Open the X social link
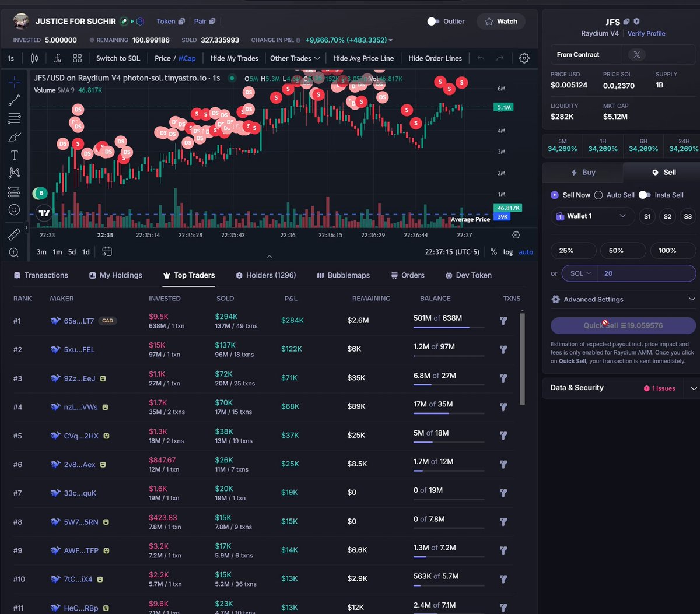700x614 pixels. [x=636, y=55]
